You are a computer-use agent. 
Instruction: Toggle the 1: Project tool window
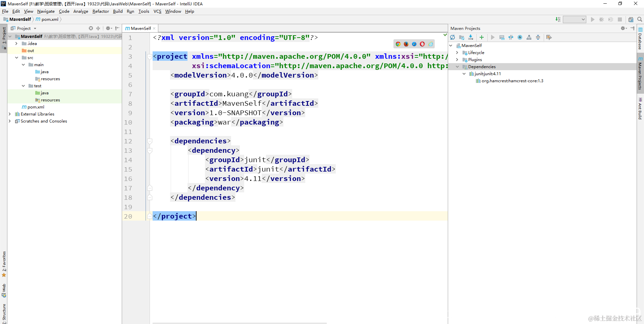click(4, 38)
